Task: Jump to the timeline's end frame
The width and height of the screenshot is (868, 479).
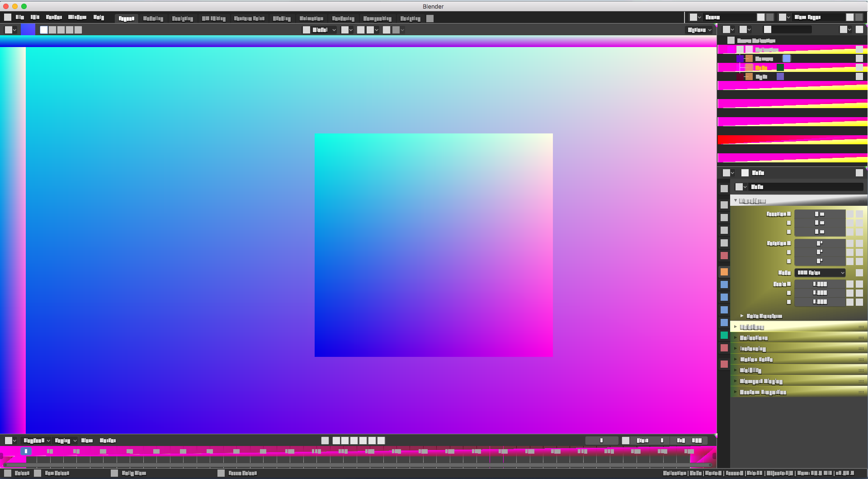Action: [381, 441]
